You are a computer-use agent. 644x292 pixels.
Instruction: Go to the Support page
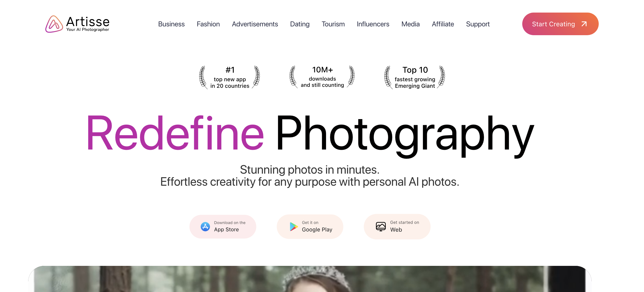478,24
